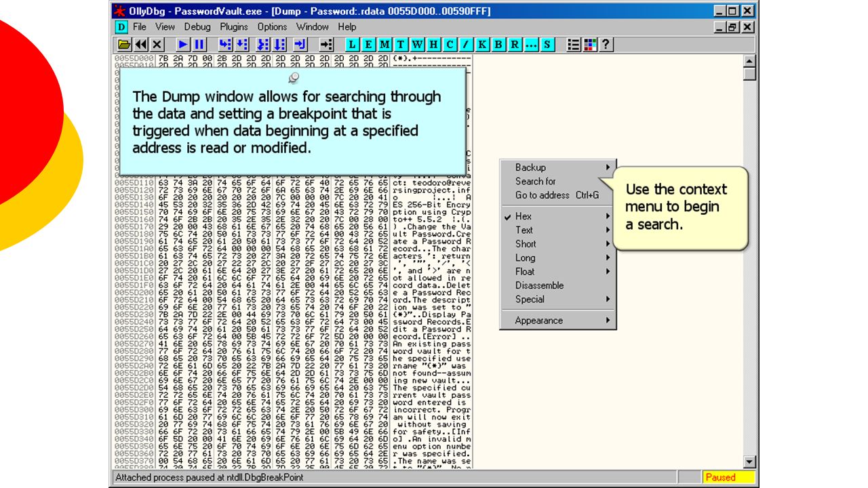This screenshot has height=488, width=868.
Task: Expand the Float submenu
Action: [557, 272]
